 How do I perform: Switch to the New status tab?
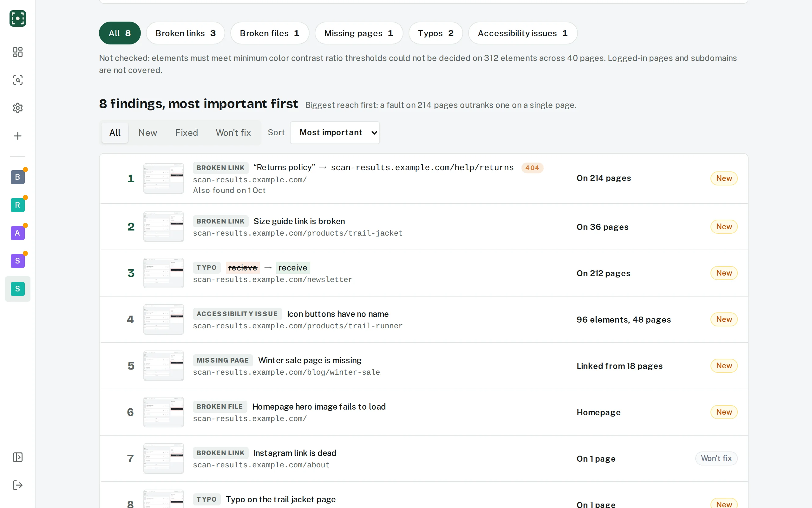click(x=147, y=133)
